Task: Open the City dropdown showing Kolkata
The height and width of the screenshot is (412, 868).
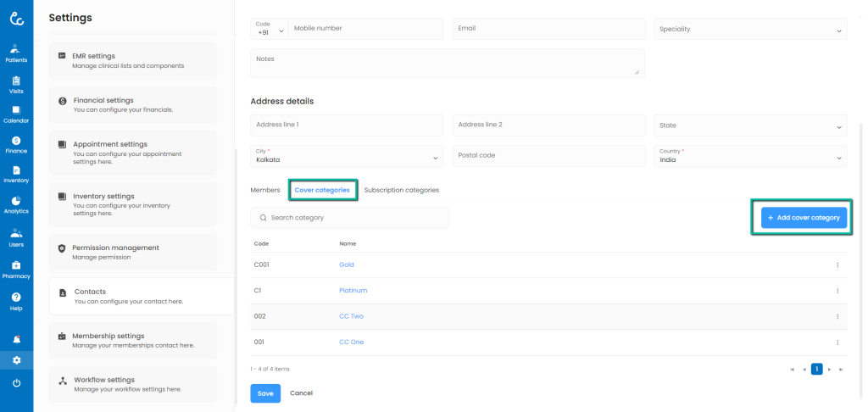Action: point(347,156)
